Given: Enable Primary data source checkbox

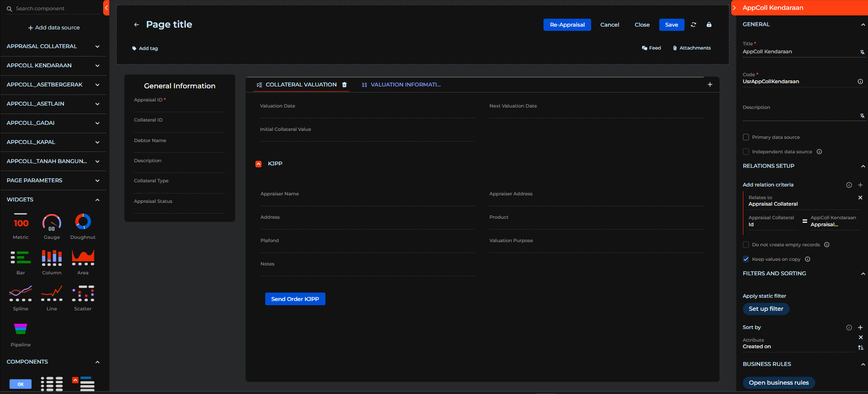Looking at the screenshot, I should (x=746, y=137).
